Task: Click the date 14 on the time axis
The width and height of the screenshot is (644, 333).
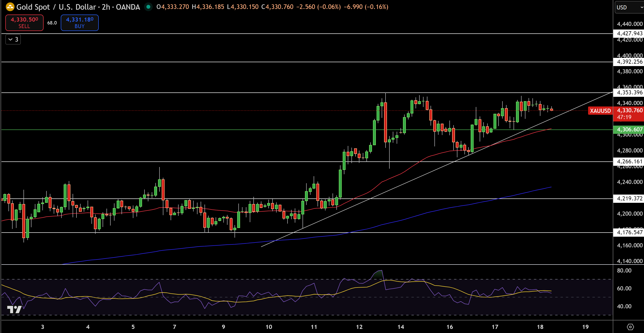Action: (401, 327)
